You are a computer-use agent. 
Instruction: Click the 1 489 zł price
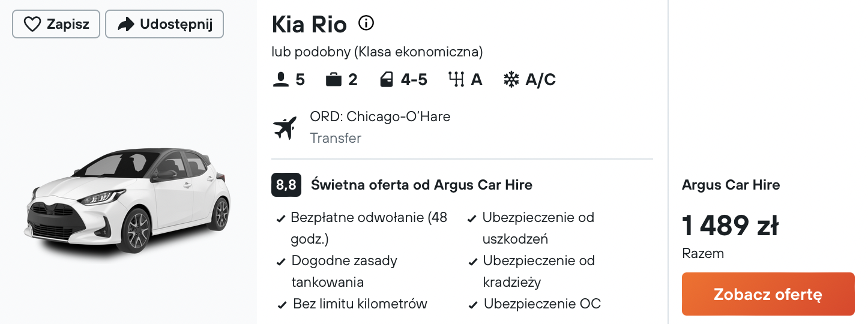[x=730, y=226]
